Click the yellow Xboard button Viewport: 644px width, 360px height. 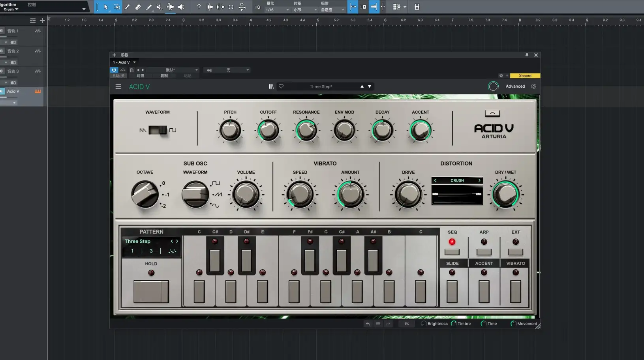pyautogui.click(x=525, y=76)
